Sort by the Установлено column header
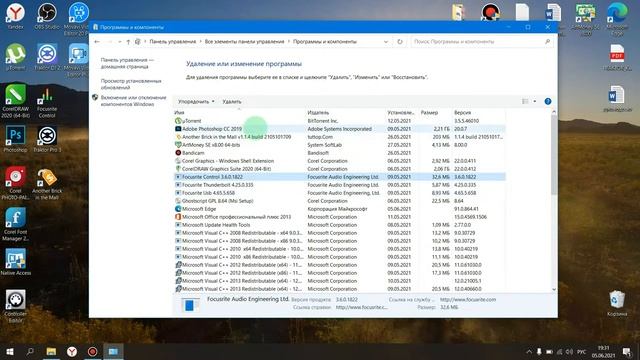Screen dimensions: 640x360 point(402,113)
